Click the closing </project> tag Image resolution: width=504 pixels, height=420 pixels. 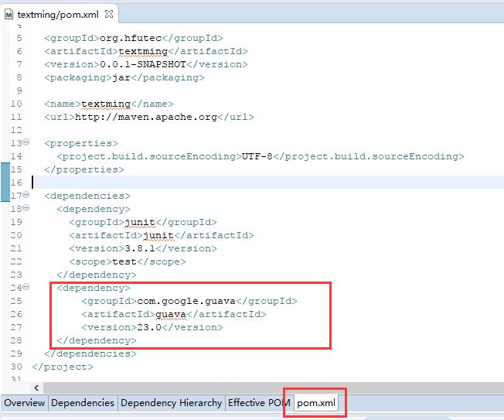tap(63, 367)
